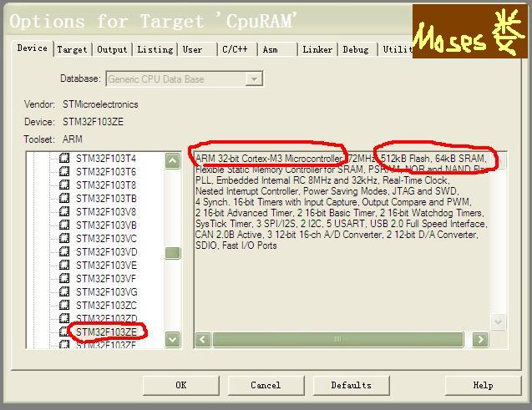Click chip icon beside STM32F103T4
Image resolution: width=532 pixels, height=410 pixels.
click(64, 158)
